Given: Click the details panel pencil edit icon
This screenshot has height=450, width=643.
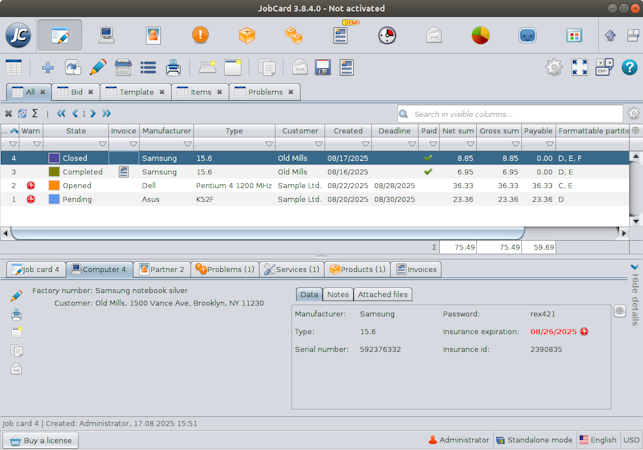Looking at the screenshot, I should [x=16, y=295].
